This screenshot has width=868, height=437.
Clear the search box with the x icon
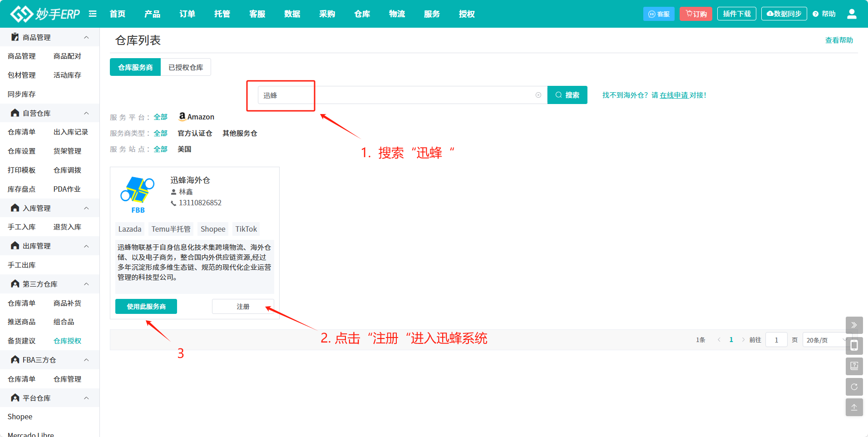(x=538, y=95)
